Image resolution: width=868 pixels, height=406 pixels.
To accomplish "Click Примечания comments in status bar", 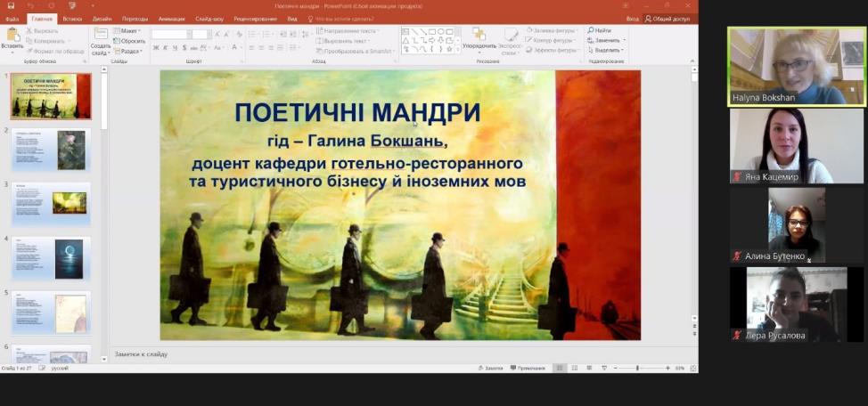I will [x=528, y=368].
